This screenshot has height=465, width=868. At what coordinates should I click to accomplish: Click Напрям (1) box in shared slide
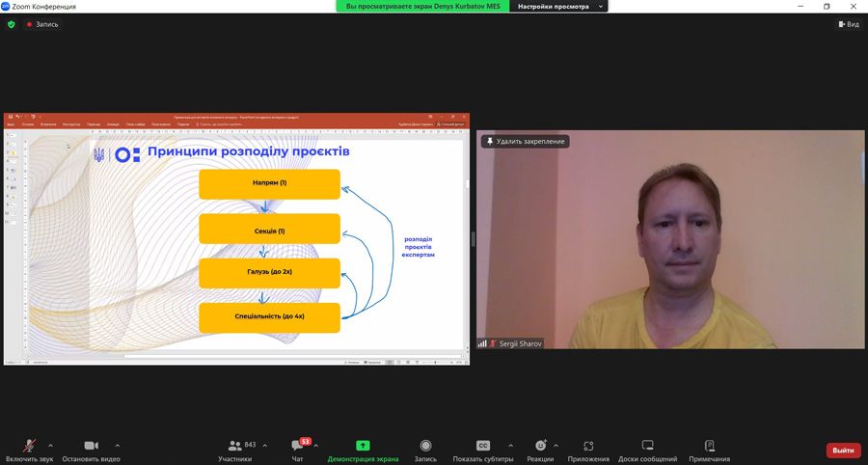[270, 184]
